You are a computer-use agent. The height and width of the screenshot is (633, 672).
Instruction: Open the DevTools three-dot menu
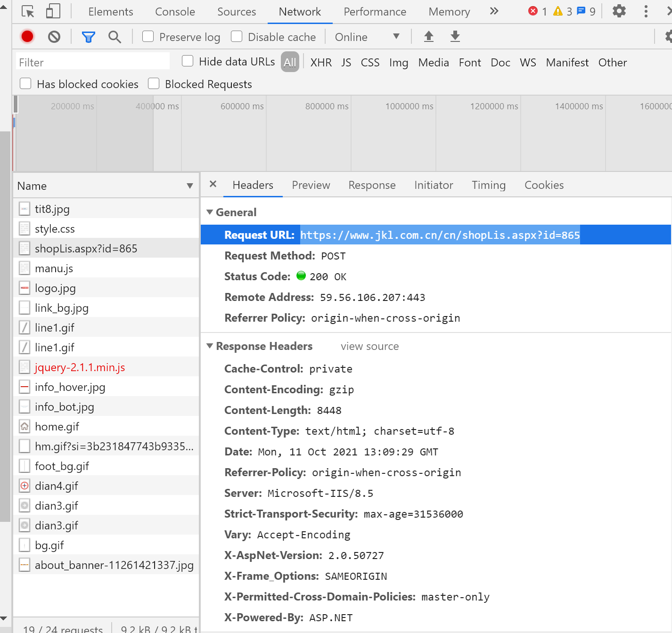646,11
